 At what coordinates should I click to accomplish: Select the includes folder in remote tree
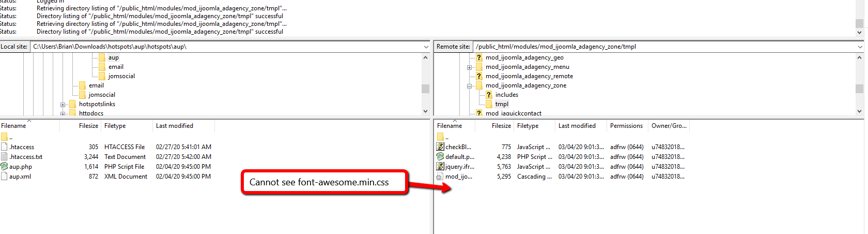click(507, 95)
